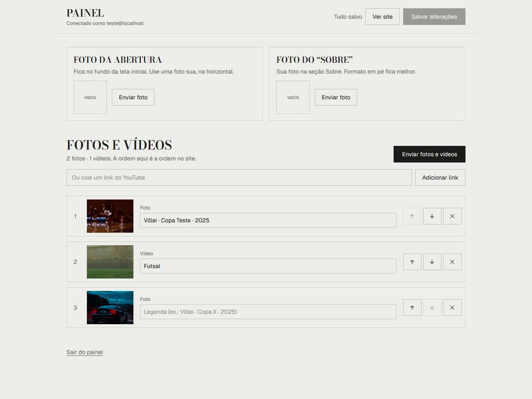Image resolution: width=532 pixels, height=399 pixels.
Task: Click the FOTO DO "SOBRE" heading
Action: click(315, 60)
